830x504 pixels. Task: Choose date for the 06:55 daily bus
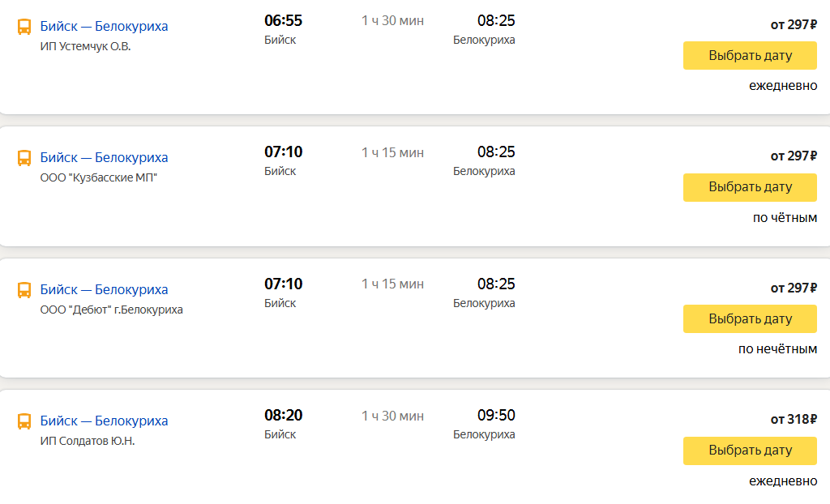(x=750, y=56)
